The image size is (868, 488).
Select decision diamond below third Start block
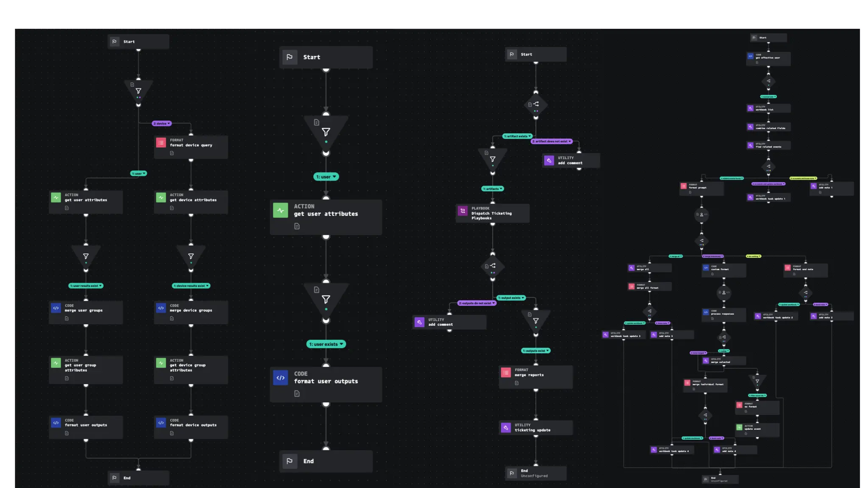click(536, 104)
